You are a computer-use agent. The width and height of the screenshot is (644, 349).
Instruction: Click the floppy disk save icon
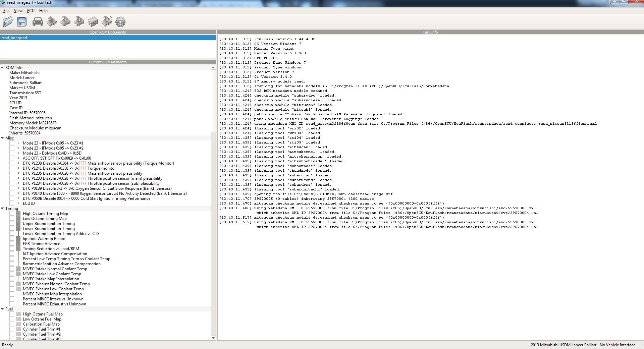[x=22, y=22]
